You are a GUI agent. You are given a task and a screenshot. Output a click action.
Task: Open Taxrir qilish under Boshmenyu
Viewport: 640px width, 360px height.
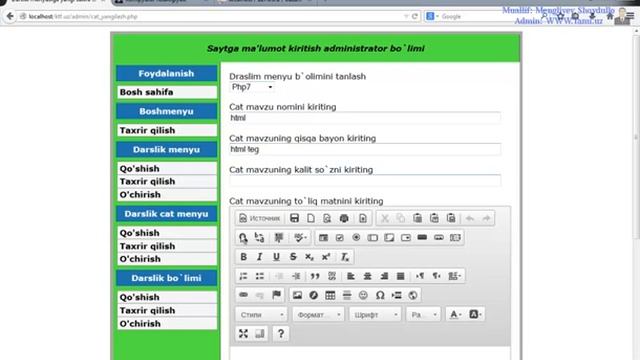(x=167, y=131)
